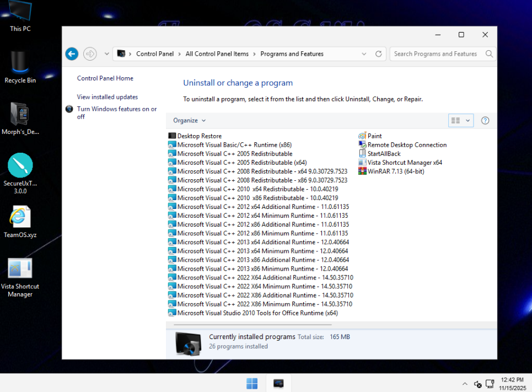Click the network tray icon

[490, 384]
